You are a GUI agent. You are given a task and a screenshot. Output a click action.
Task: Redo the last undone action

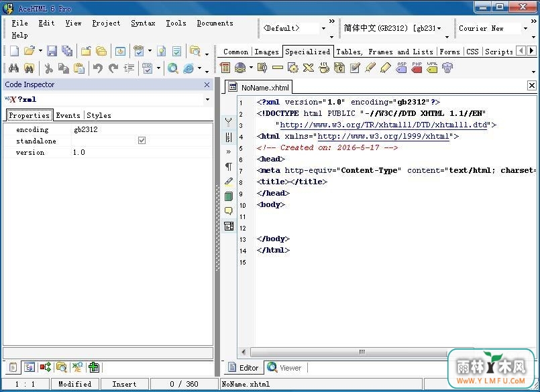point(113,68)
